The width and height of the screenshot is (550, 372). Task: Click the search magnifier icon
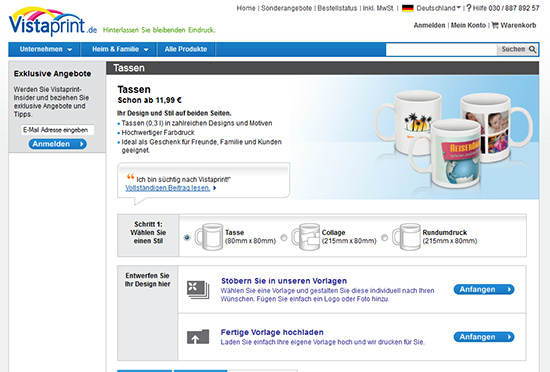coord(532,49)
